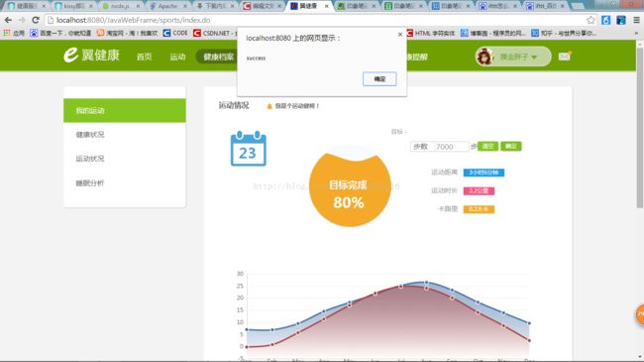Viewport: 644px width, 362px height.
Task: Switch to the 下载内 browser tab
Action: (215, 6)
